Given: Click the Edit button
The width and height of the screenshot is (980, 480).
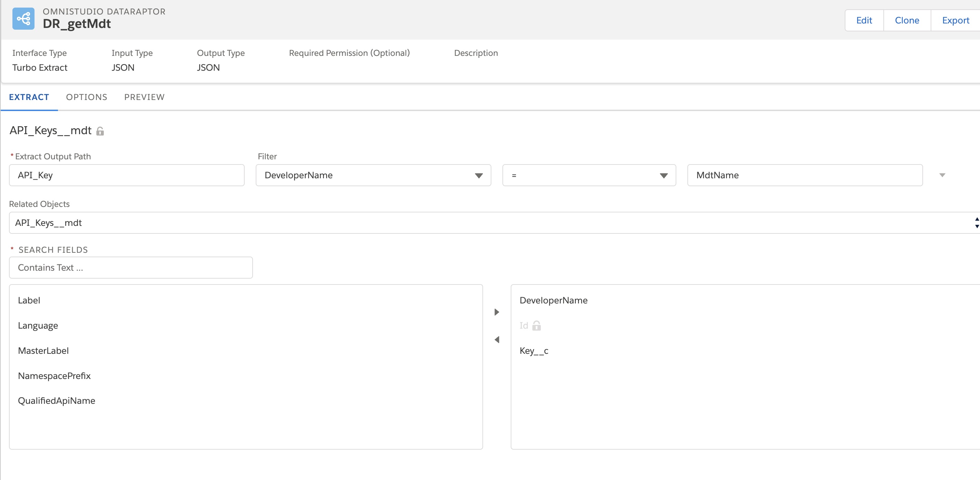Looking at the screenshot, I should tap(864, 21).
